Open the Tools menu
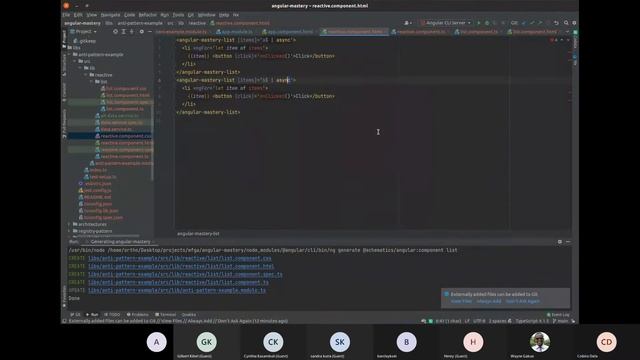Screen dimensions: 640x360 point(178,15)
